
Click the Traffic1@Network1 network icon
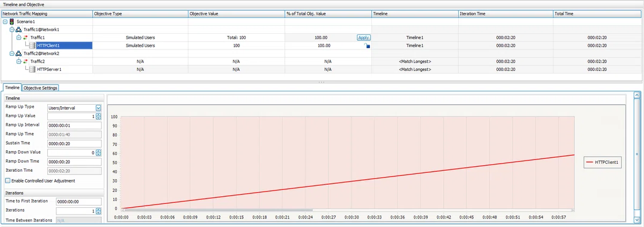[x=18, y=30]
